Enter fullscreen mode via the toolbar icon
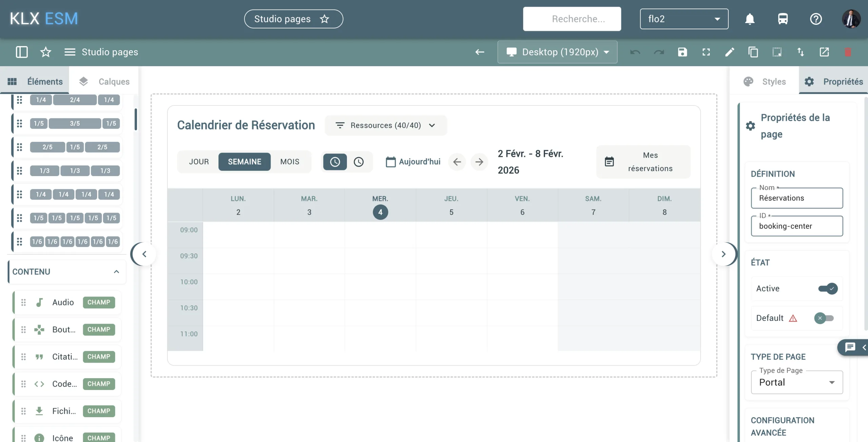The image size is (868, 442). (x=706, y=52)
